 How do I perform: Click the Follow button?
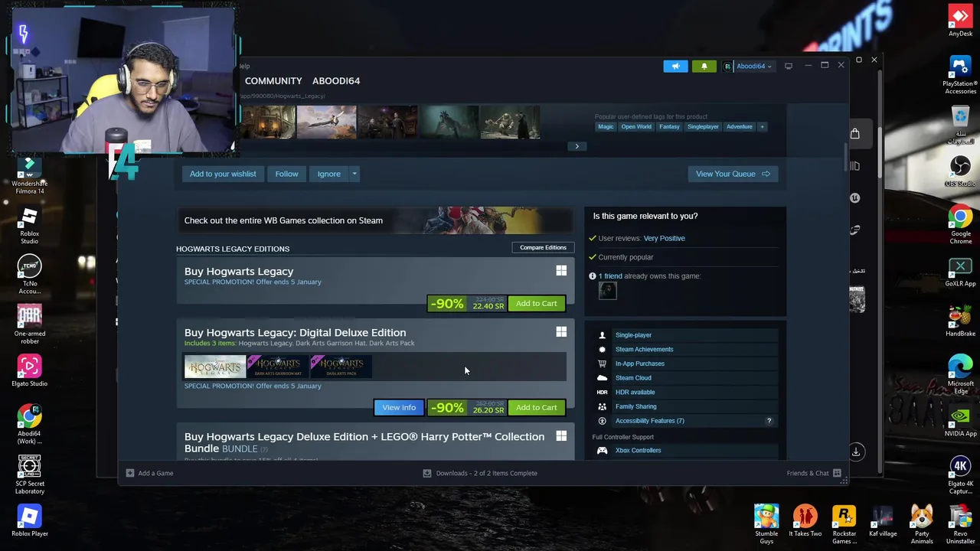[x=286, y=174]
